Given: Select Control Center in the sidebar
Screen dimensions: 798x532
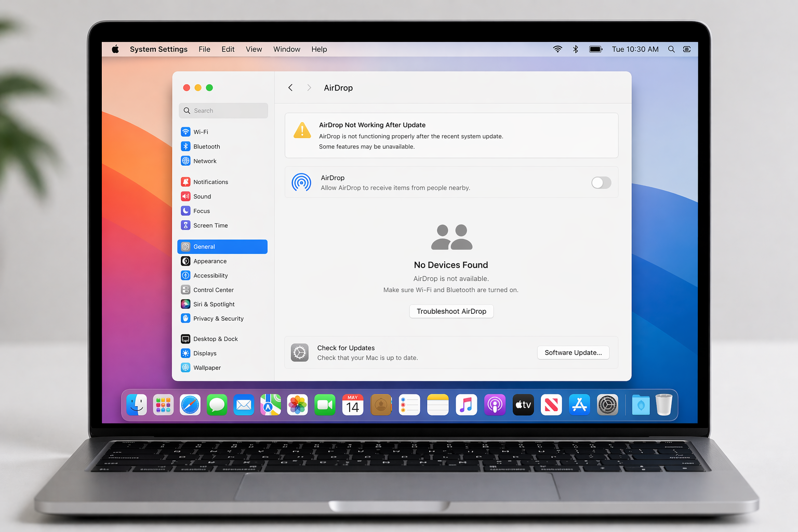Looking at the screenshot, I should pos(222,290).
